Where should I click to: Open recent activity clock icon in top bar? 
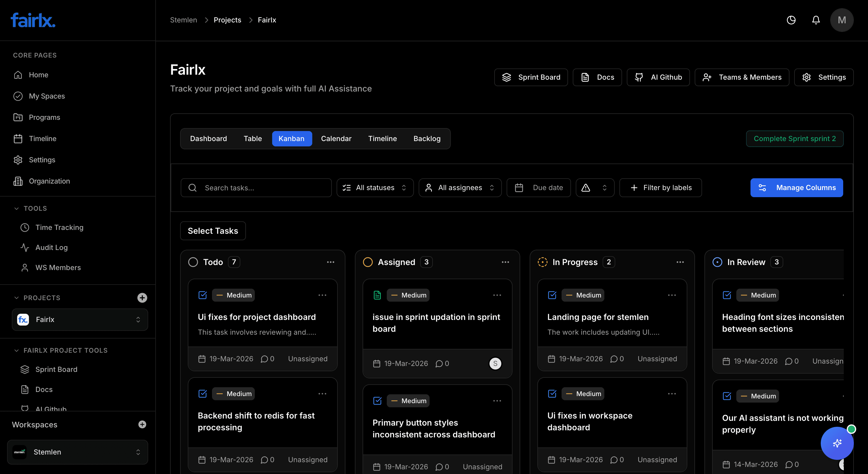(791, 20)
